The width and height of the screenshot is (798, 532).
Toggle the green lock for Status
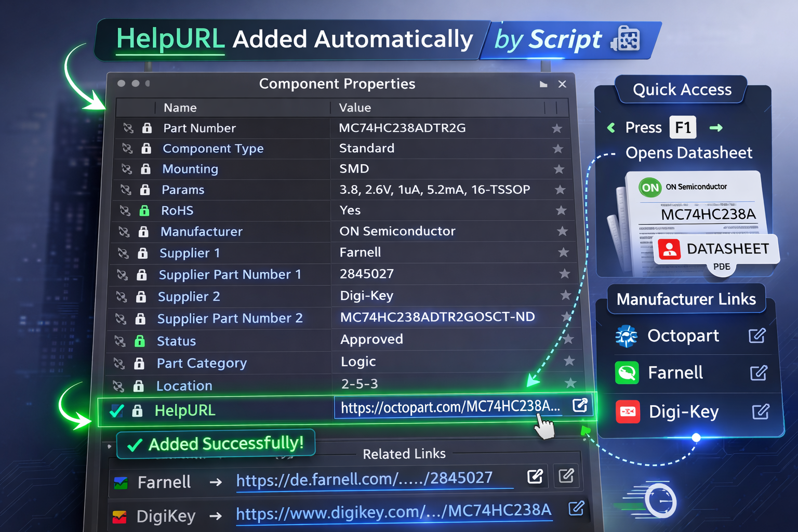[x=139, y=341]
